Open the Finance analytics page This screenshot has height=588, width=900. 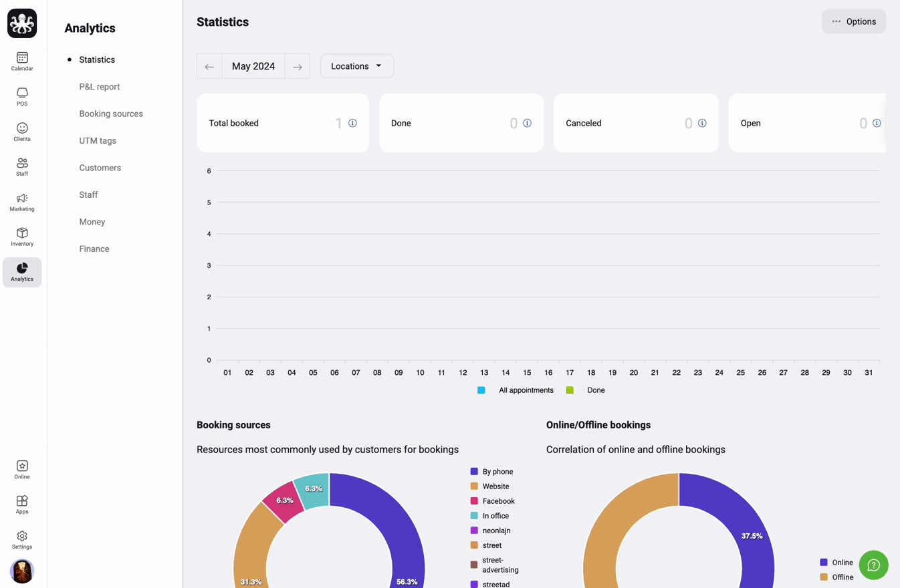click(x=94, y=249)
